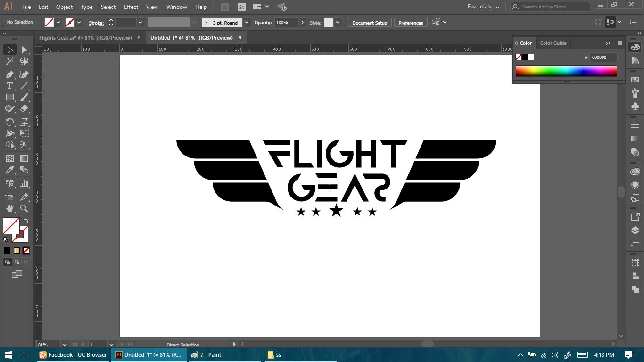Enable Draw Behind mode

17,262
